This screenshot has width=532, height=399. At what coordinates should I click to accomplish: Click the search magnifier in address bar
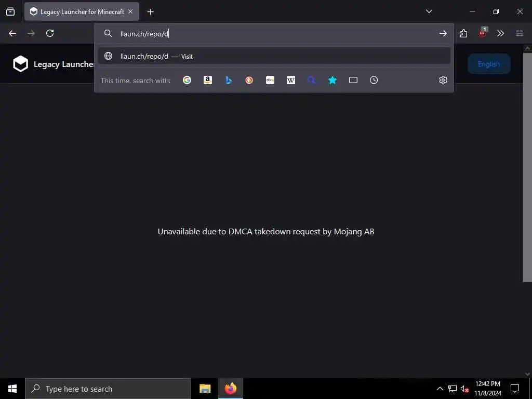(x=108, y=33)
